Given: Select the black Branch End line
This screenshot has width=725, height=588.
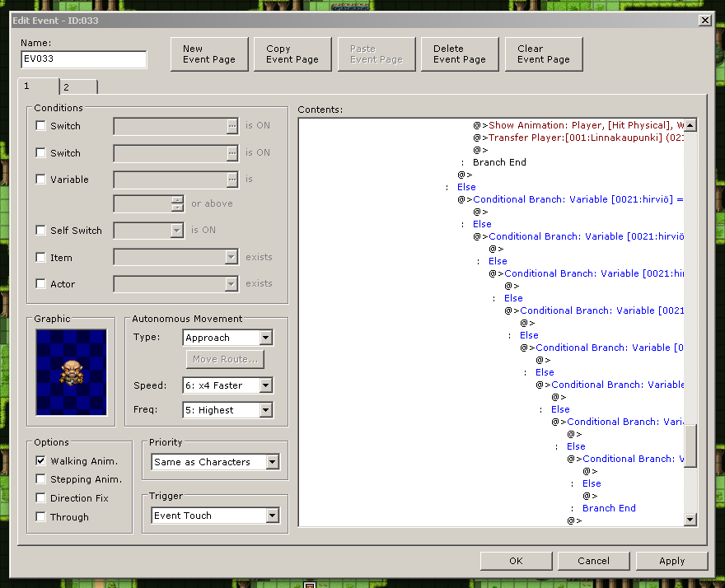Looking at the screenshot, I should (499, 162).
